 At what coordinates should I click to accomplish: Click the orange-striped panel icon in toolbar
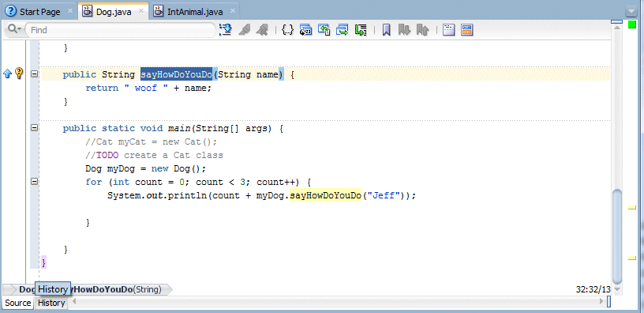click(467, 29)
